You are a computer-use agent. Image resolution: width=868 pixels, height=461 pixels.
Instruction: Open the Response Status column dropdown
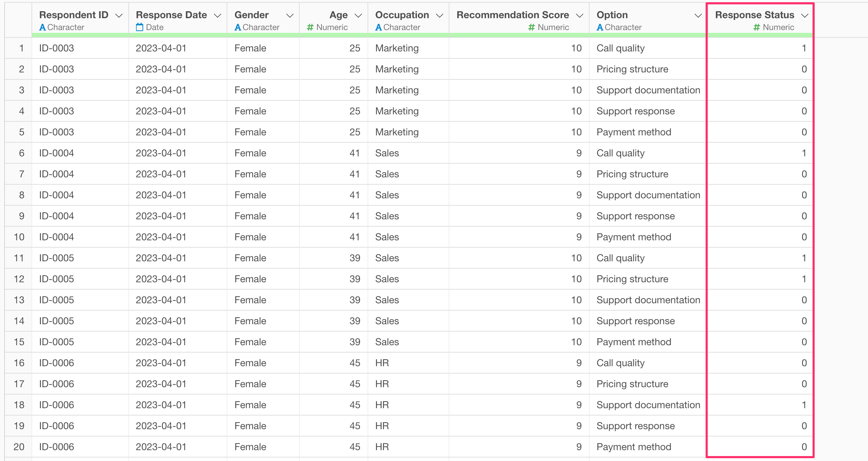click(805, 16)
